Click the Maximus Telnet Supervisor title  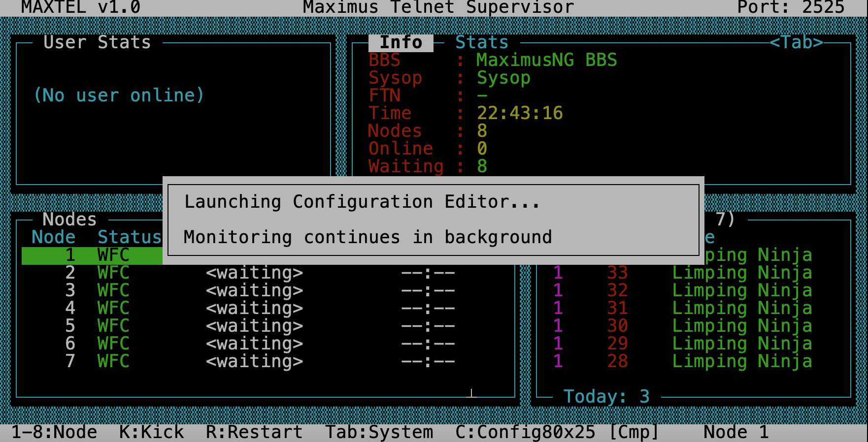(438, 7)
